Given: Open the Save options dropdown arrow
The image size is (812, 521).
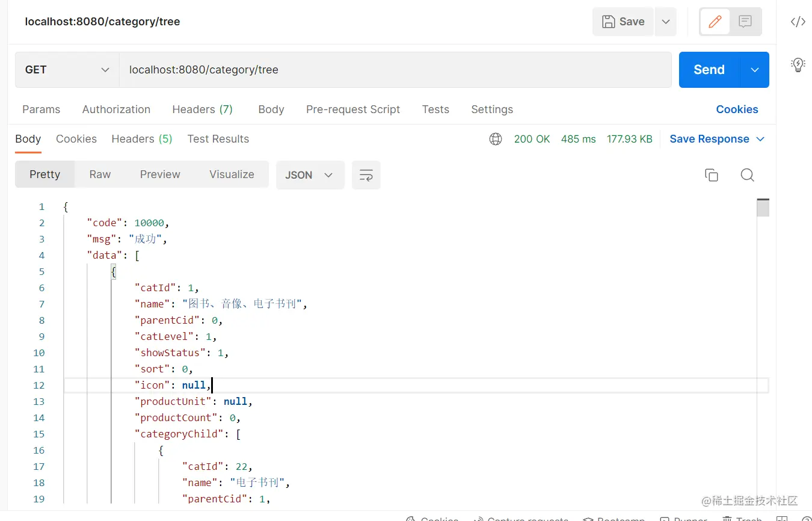Looking at the screenshot, I should coord(665,22).
